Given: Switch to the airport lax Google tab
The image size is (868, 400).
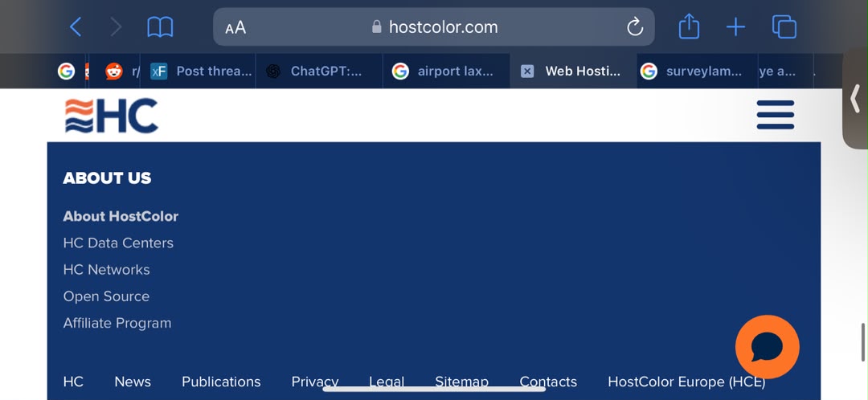Looking at the screenshot, I should click(446, 71).
